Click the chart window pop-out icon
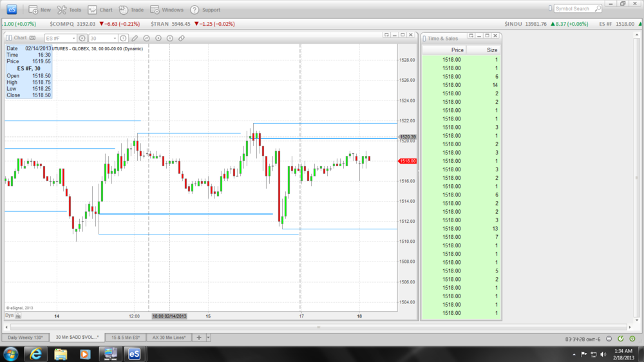The height and width of the screenshot is (362, 644). tap(386, 35)
